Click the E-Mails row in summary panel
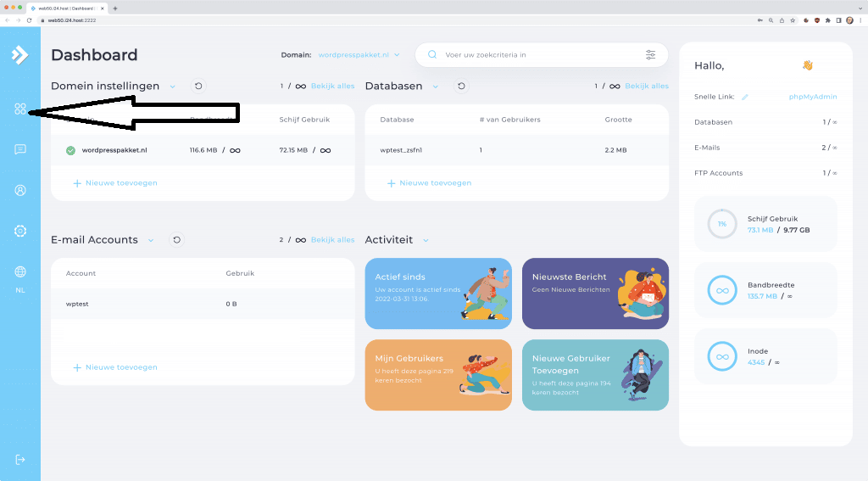 coord(765,148)
